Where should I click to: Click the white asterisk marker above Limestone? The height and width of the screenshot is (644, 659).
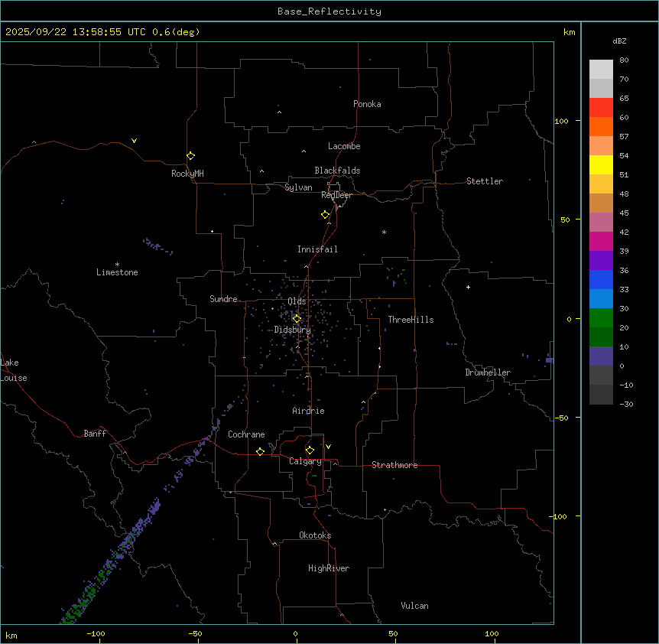click(117, 264)
